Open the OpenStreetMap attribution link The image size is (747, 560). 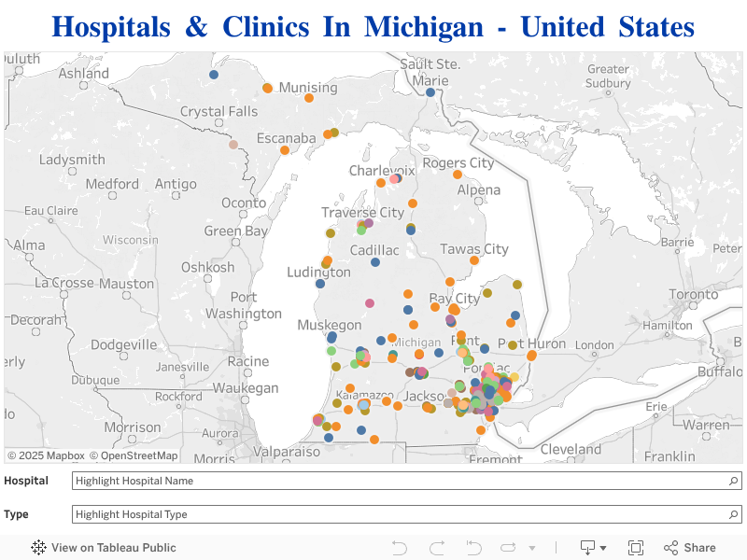(134, 455)
